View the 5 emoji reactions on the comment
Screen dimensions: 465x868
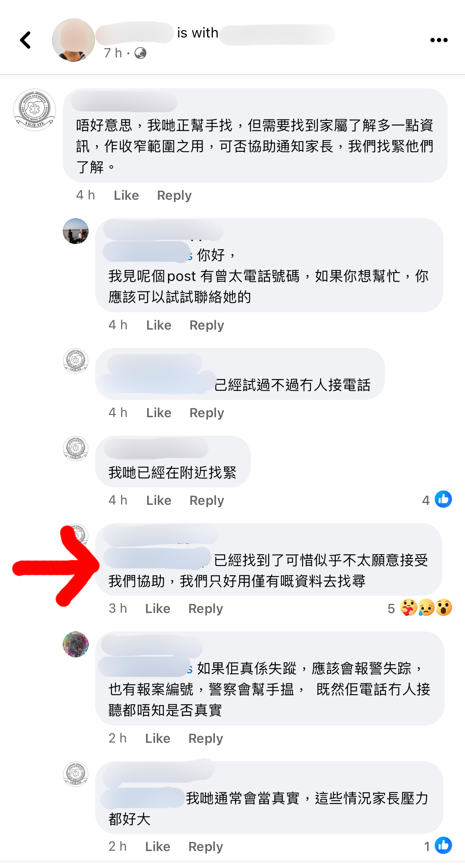(420, 608)
